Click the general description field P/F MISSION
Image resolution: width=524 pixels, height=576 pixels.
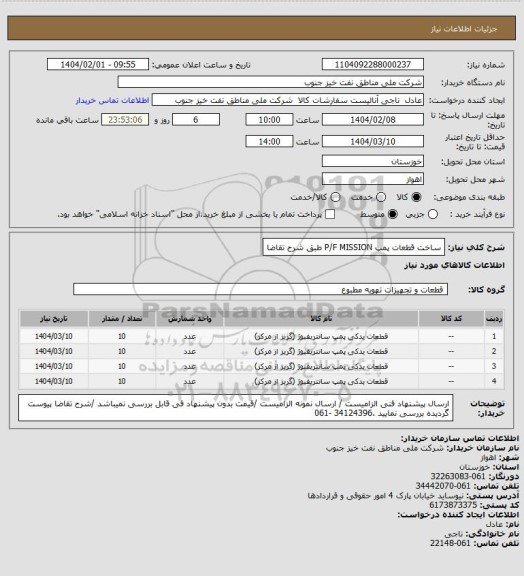353,247
